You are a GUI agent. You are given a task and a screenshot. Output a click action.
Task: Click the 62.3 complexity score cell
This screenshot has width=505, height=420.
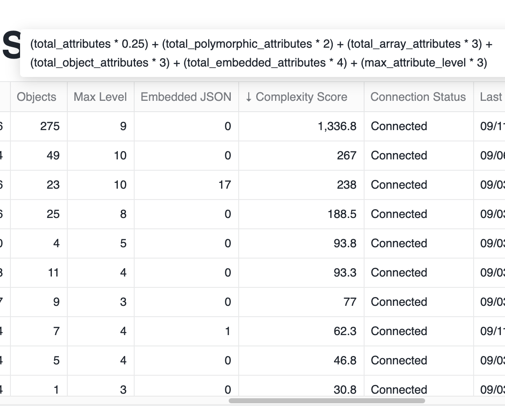pyautogui.click(x=345, y=331)
